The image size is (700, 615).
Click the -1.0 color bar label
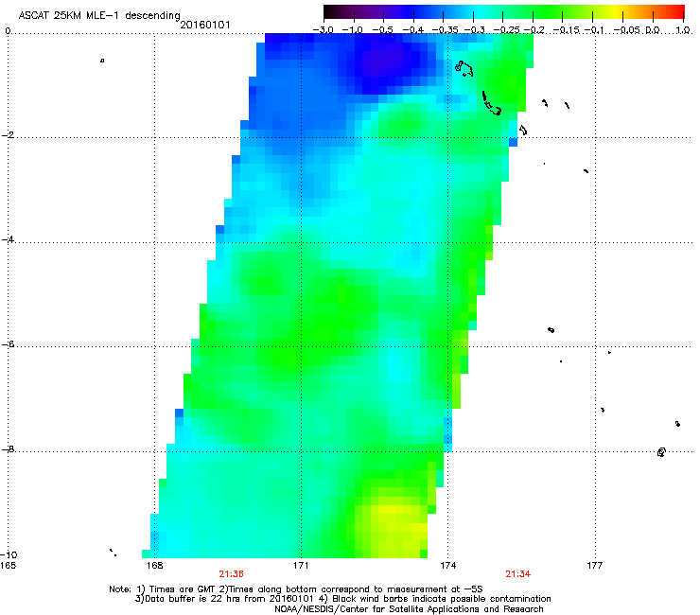click(352, 30)
